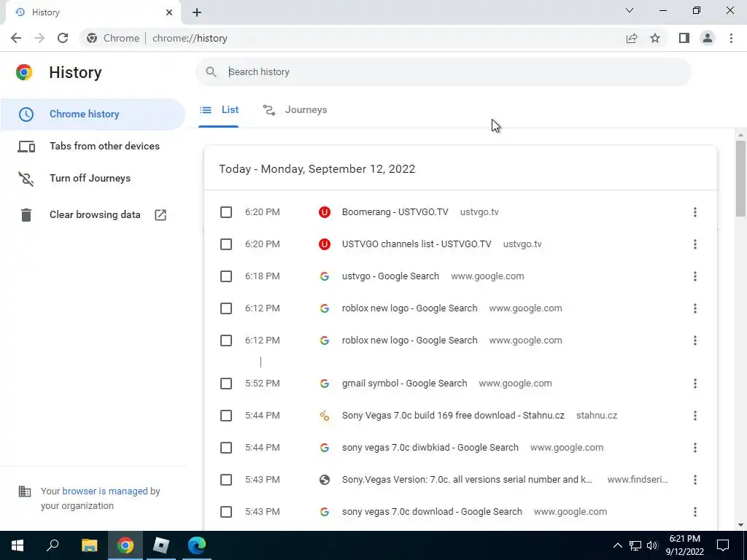Show hidden system tray icons
Viewport: 747px width, 560px height.
tap(617, 545)
